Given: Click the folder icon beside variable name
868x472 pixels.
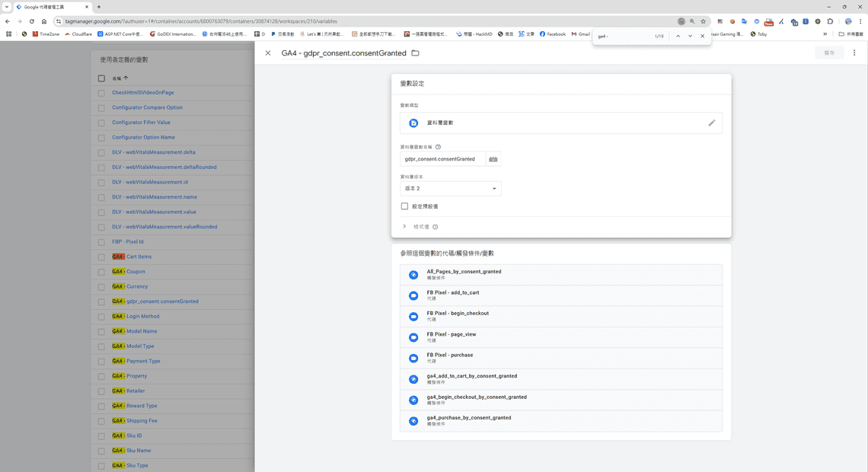Looking at the screenshot, I should click(x=415, y=53).
